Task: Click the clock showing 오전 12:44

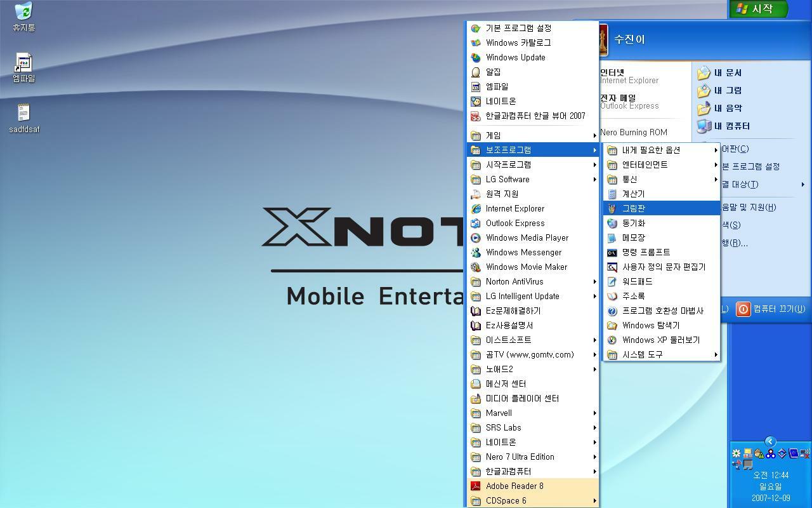Action: click(x=770, y=475)
